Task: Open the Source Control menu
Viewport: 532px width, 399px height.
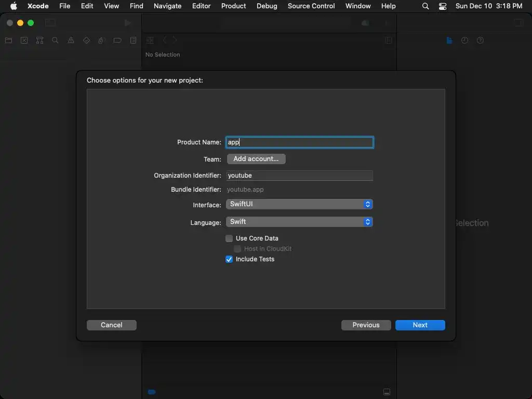Action: click(311, 6)
